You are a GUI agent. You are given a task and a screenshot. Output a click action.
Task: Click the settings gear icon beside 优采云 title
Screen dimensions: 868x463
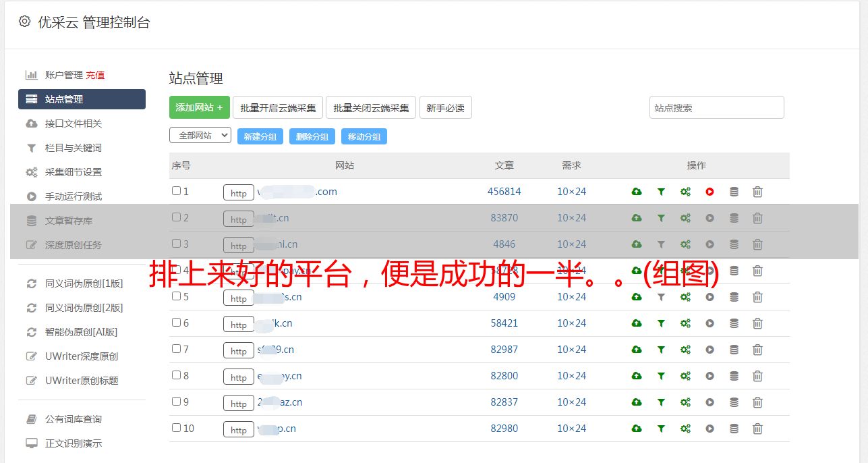(x=25, y=22)
